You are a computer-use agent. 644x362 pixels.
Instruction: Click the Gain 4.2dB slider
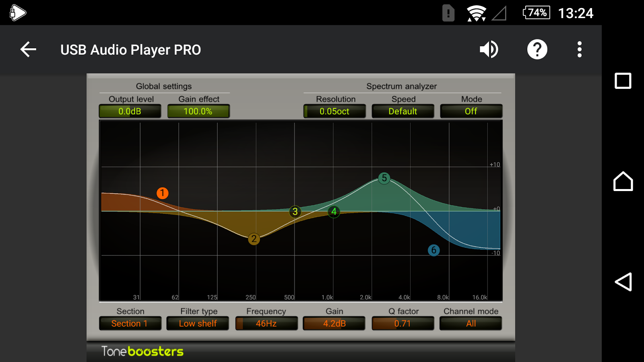334,323
